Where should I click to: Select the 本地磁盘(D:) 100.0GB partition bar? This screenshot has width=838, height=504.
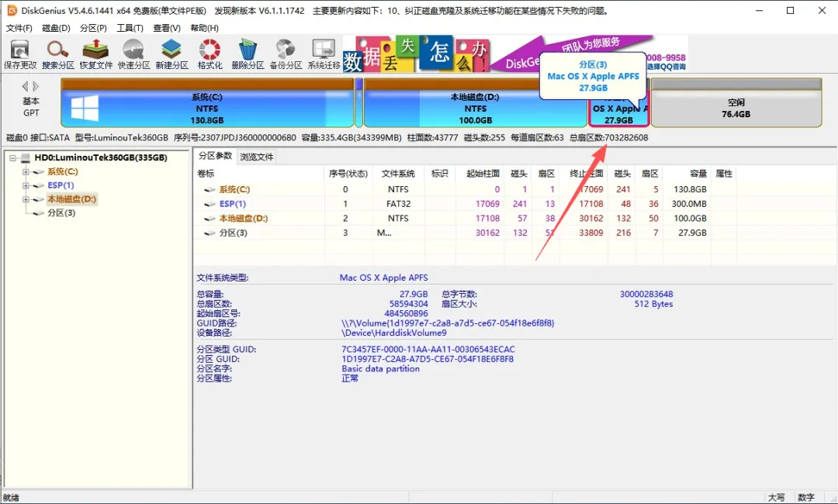pos(475,103)
